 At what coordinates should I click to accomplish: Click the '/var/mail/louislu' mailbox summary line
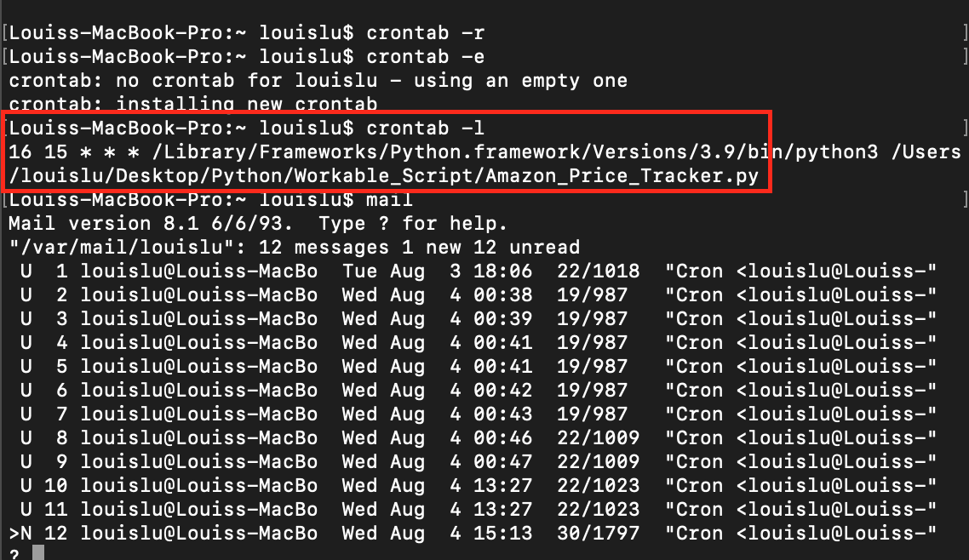point(294,248)
